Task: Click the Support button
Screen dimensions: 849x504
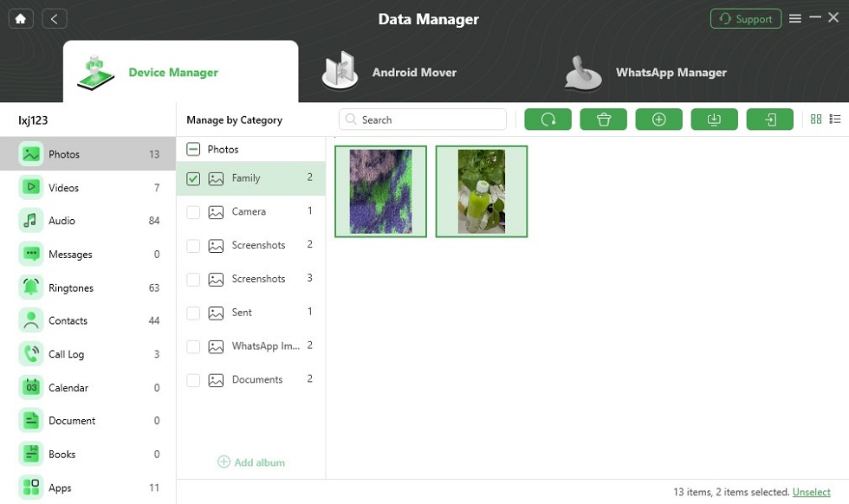Action: point(746,19)
